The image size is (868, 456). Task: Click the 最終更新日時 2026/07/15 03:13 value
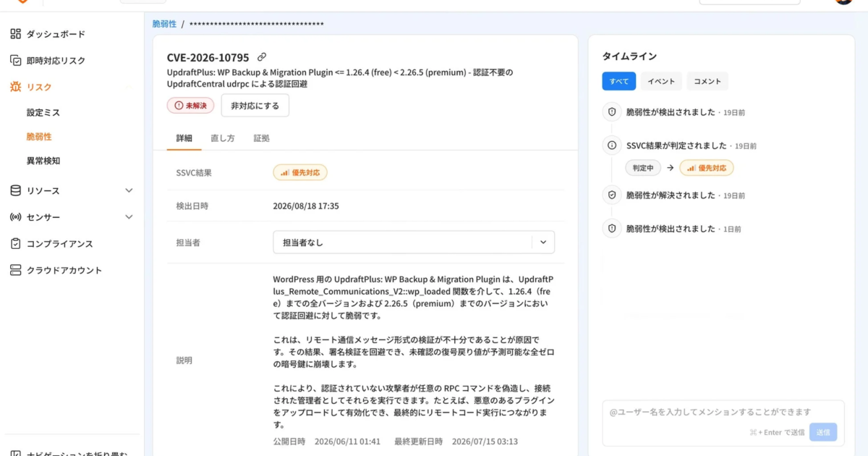point(485,442)
